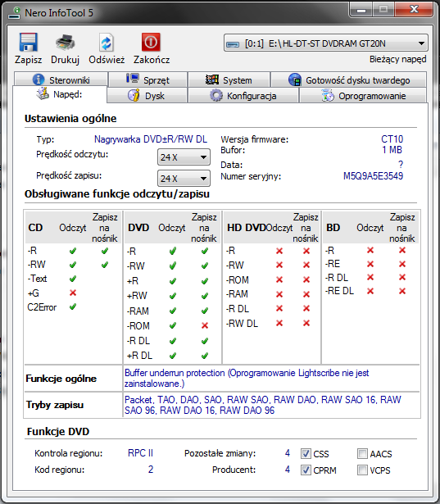Minimize the Nero InfoTool window
The image size is (440, 504).
pyautogui.click(x=361, y=10)
